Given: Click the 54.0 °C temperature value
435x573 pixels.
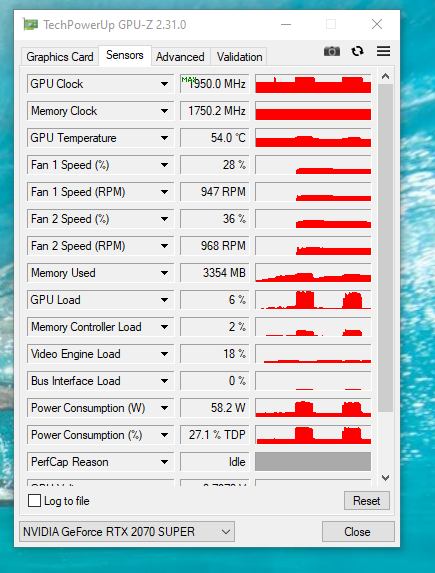Looking at the screenshot, I should (215, 138).
